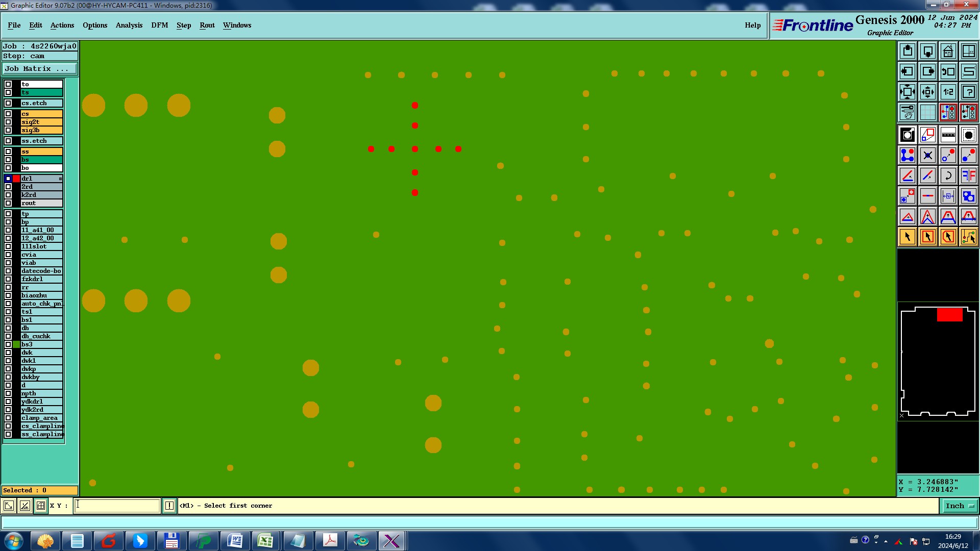
Task: Toggle the drl layer checkbox
Action: pyautogui.click(x=8, y=179)
